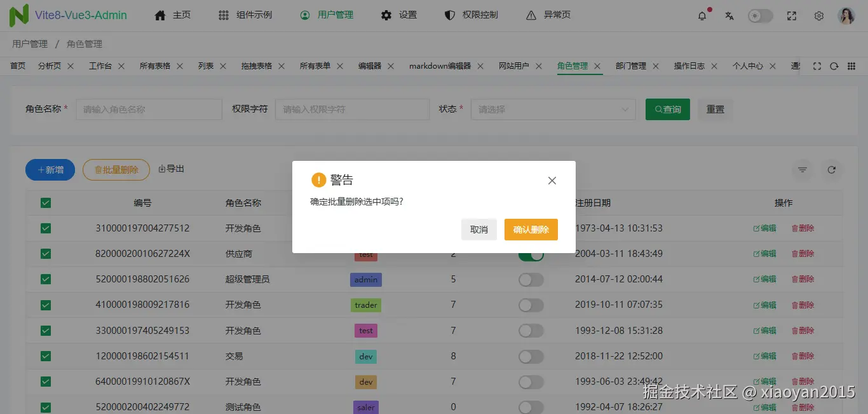Open the language translation icon

tap(729, 16)
